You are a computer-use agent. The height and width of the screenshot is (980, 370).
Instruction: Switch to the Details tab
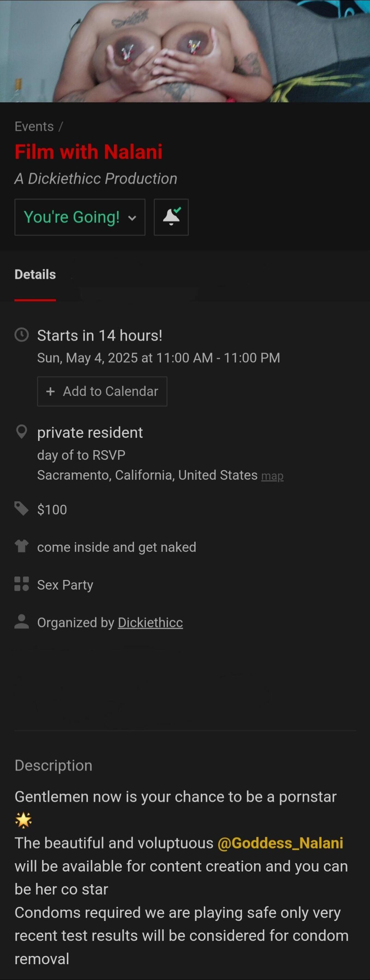point(35,274)
